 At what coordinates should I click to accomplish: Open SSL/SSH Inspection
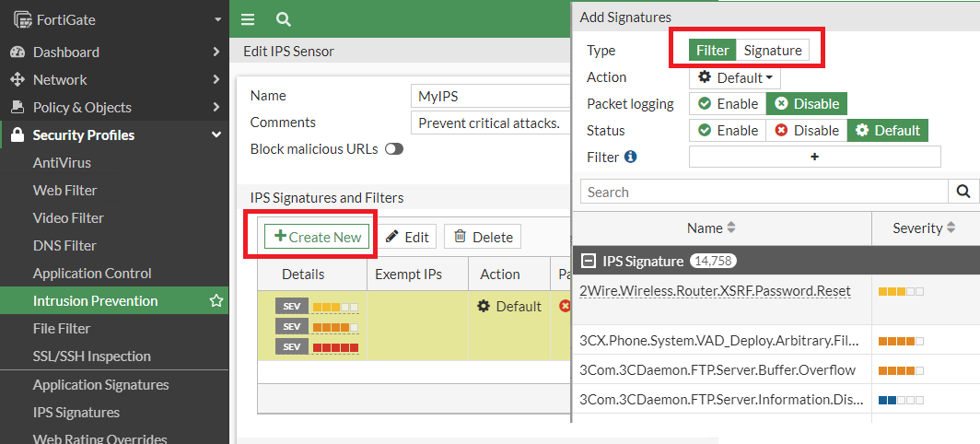[92, 356]
